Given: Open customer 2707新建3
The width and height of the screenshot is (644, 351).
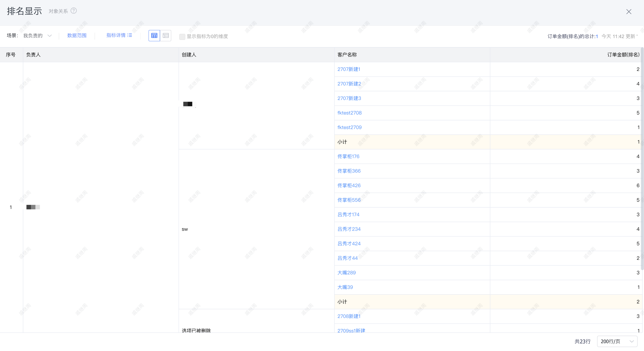Looking at the screenshot, I should tap(349, 98).
